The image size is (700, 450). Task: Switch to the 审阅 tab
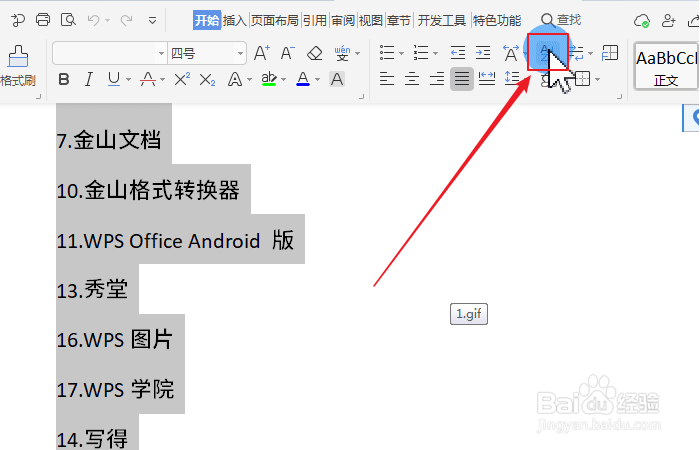click(343, 20)
